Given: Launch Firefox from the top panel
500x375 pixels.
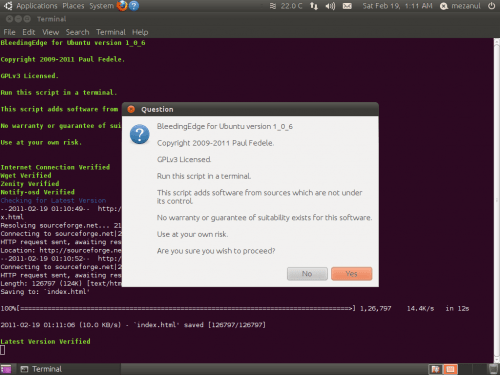Looking at the screenshot, I should [x=122, y=6].
